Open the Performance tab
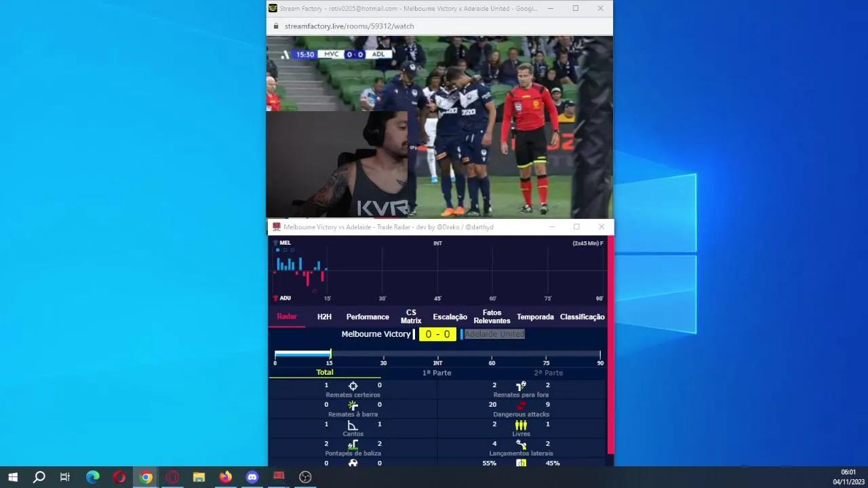 coord(368,317)
